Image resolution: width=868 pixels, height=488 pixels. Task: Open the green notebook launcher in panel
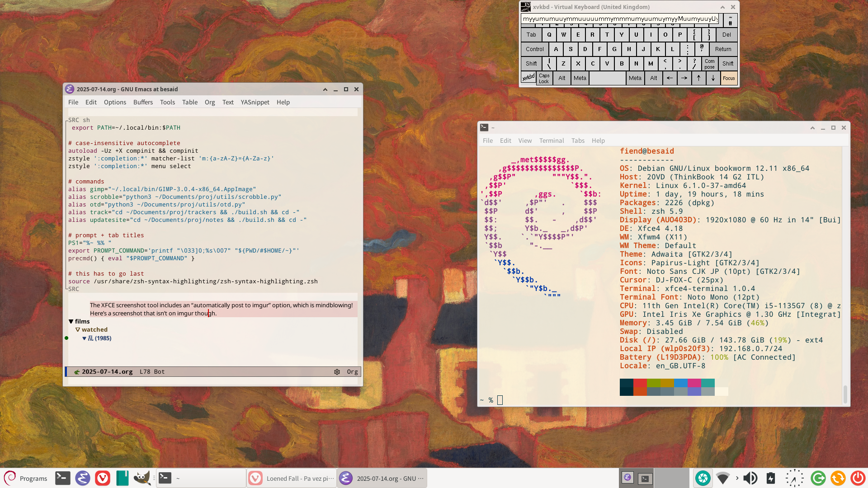(122, 478)
